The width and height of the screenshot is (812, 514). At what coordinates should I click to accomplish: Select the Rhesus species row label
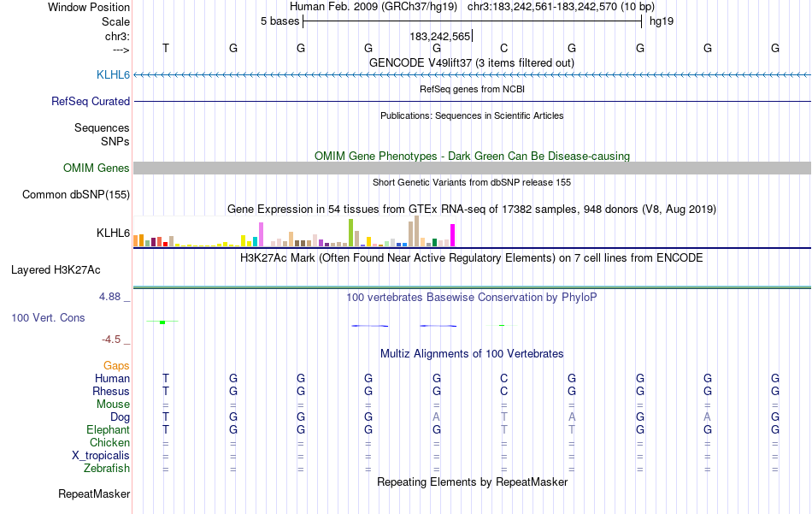tap(111, 392)
